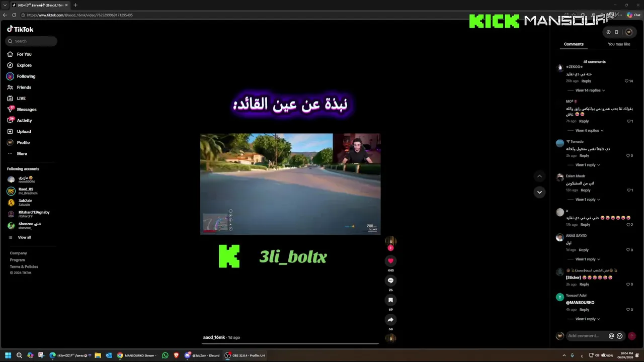
Task: Expand View 1 reply under Tornado
Action: [x=588, y=165]
